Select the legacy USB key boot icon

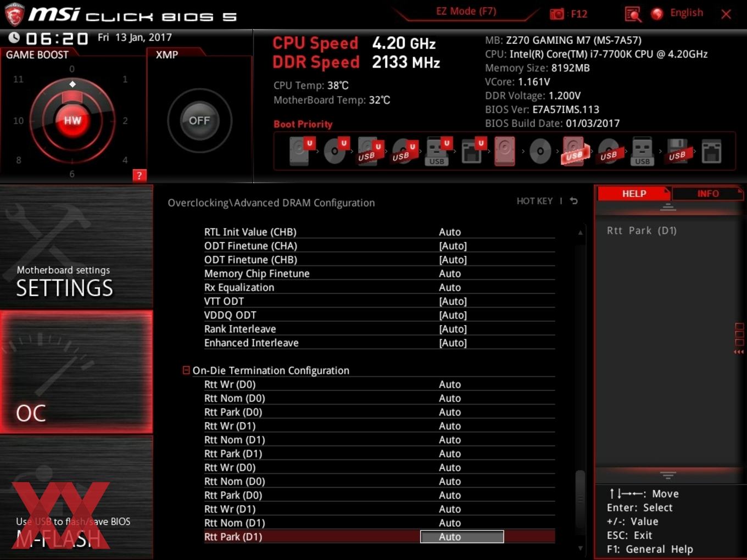643,151
